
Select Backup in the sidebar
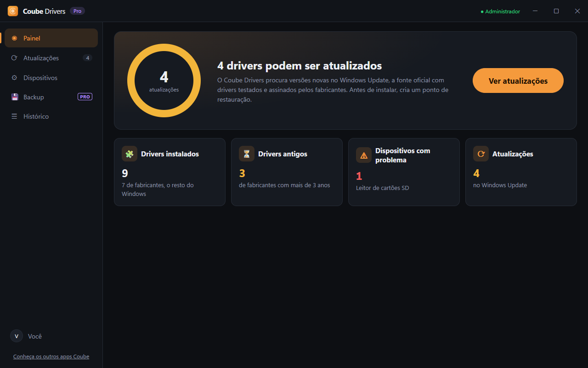pyautogui.click(x=51, y=97)
